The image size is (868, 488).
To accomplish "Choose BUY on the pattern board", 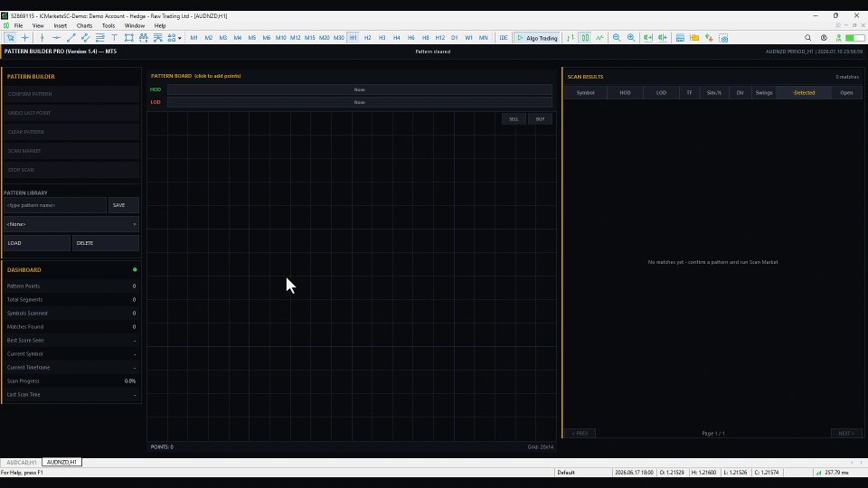I will (x=541, y=119).
